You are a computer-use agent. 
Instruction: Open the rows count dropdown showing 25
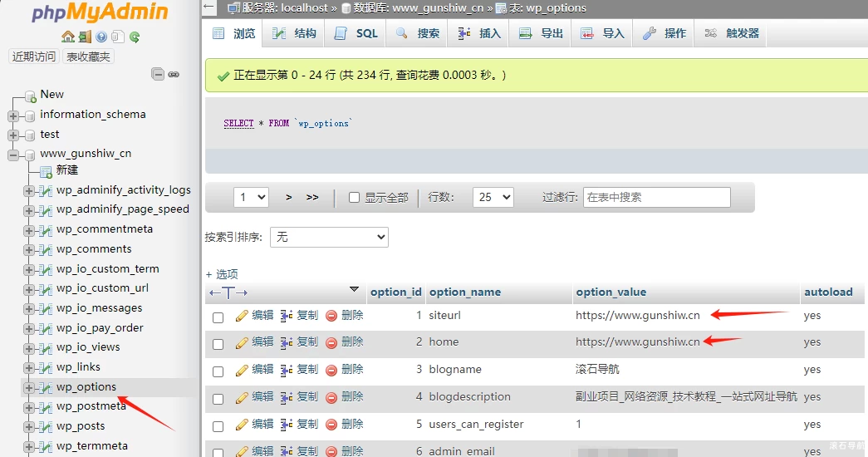(x=493, y=197)
